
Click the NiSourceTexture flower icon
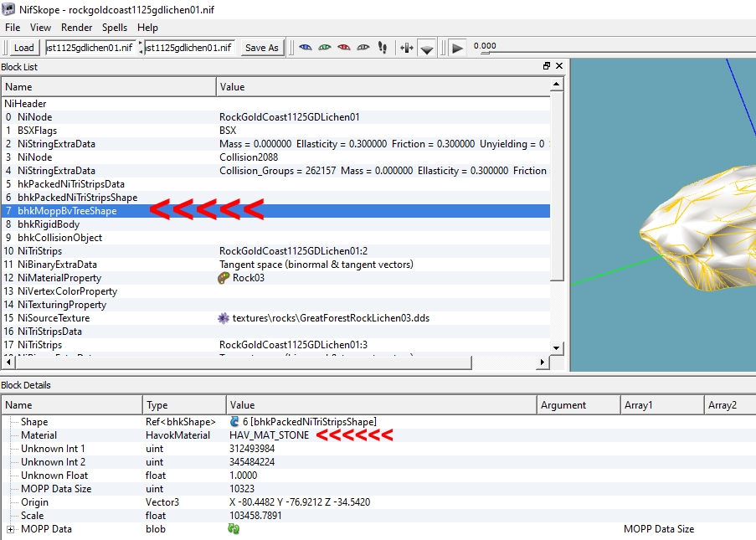[x=224, y=318]
